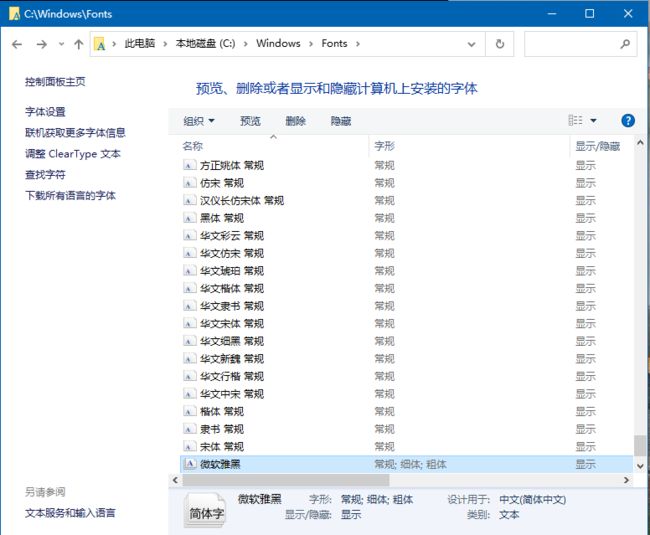The height and width of the screenshot is (535, 650).
Task: Click 隐藏 in the toolbar
Action: pyautogui.click(x=341, y=121)
